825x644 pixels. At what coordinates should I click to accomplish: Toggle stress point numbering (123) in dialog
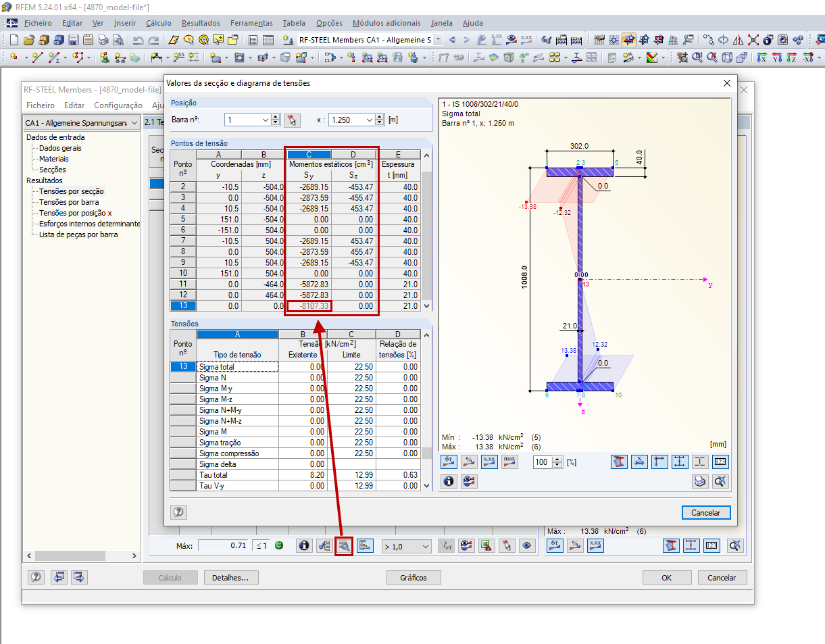coord(720,462)
